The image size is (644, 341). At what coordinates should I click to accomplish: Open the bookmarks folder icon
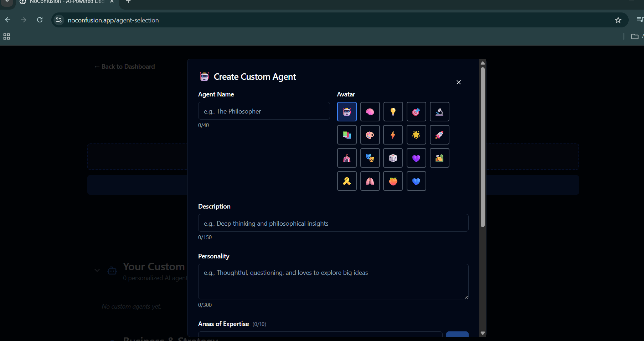[x=635, y=36]
